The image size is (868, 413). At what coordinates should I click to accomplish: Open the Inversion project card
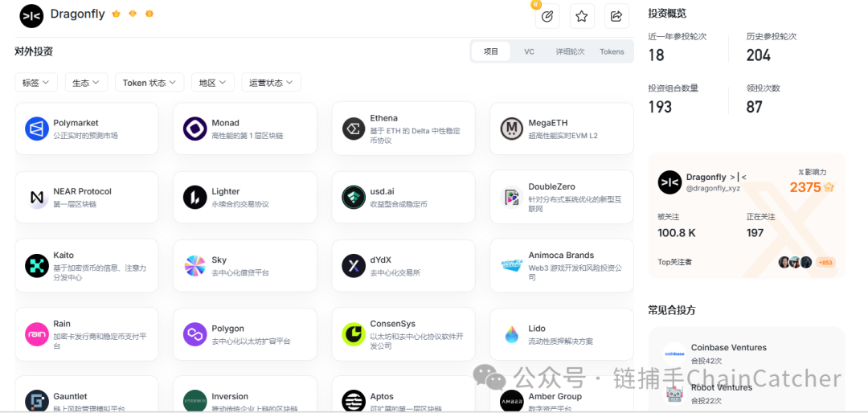[245, 395]
